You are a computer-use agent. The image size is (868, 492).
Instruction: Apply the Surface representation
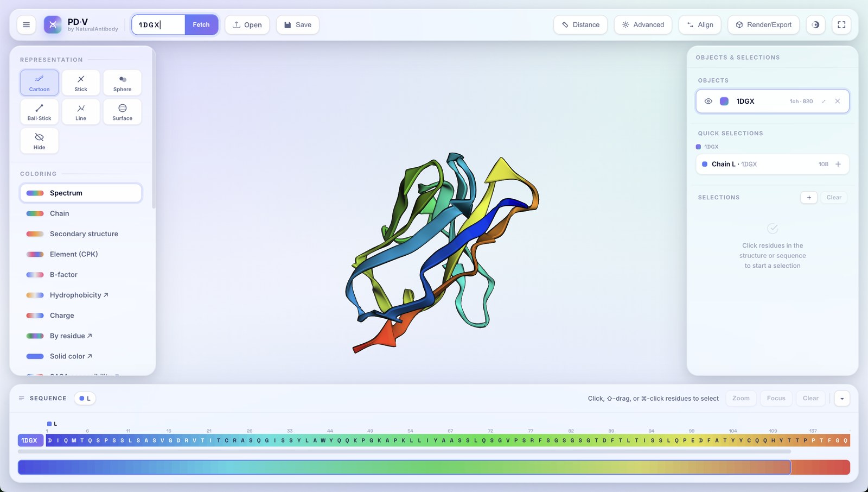[122, 112]
